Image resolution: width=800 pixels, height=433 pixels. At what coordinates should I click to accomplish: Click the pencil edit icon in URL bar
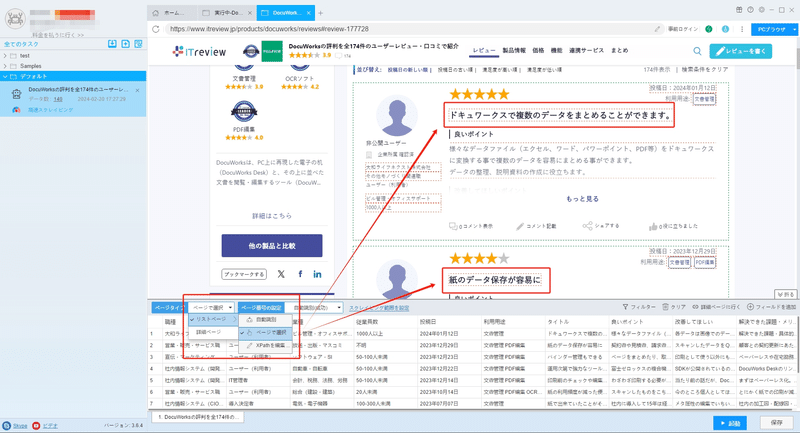[658, 29]
